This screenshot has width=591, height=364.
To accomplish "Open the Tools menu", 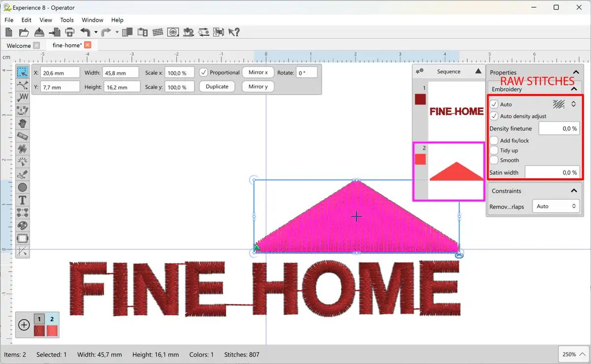I will click(x=67, y=20).
